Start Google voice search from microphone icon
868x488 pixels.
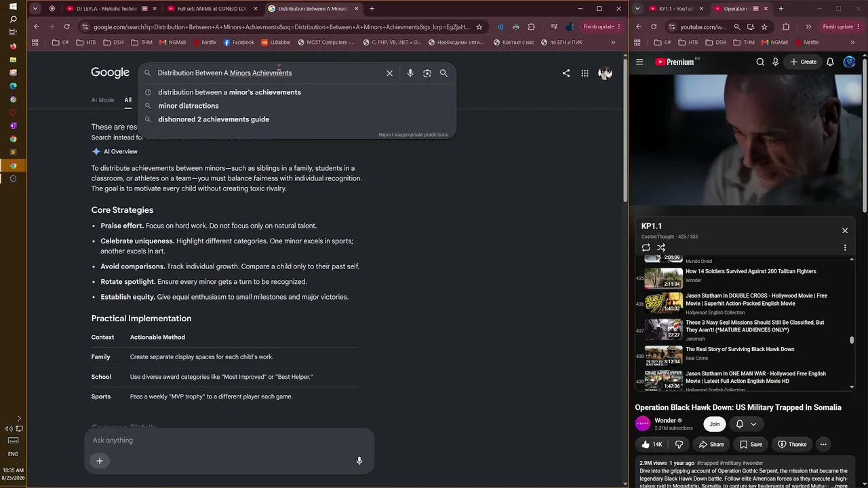pyautogui.click(x=410, y=73)
